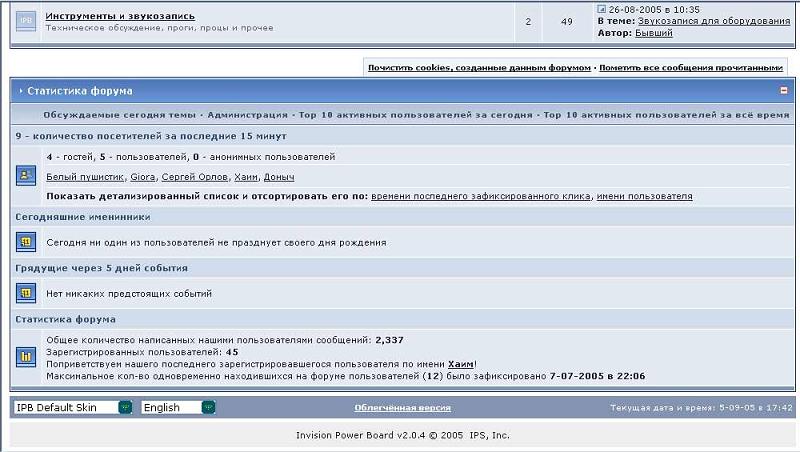Click the upcoming events calendar icon
Screen dimensions: 800x452
pos(26,293)
